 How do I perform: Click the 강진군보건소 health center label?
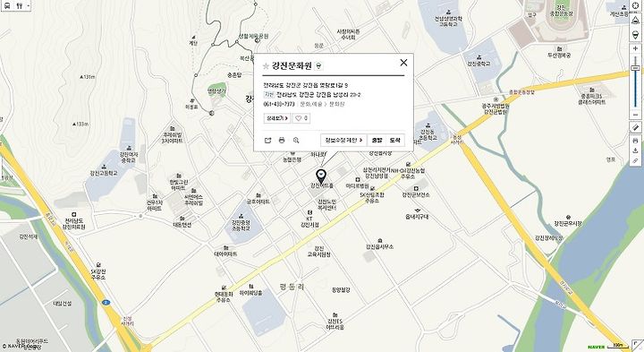point(416,194)
